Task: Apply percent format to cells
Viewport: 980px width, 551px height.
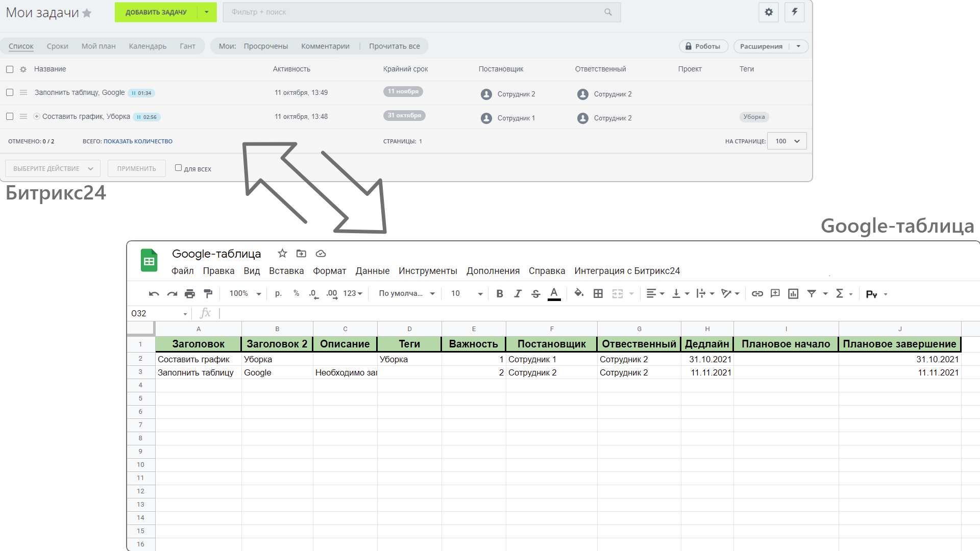Action: [296, 293]
